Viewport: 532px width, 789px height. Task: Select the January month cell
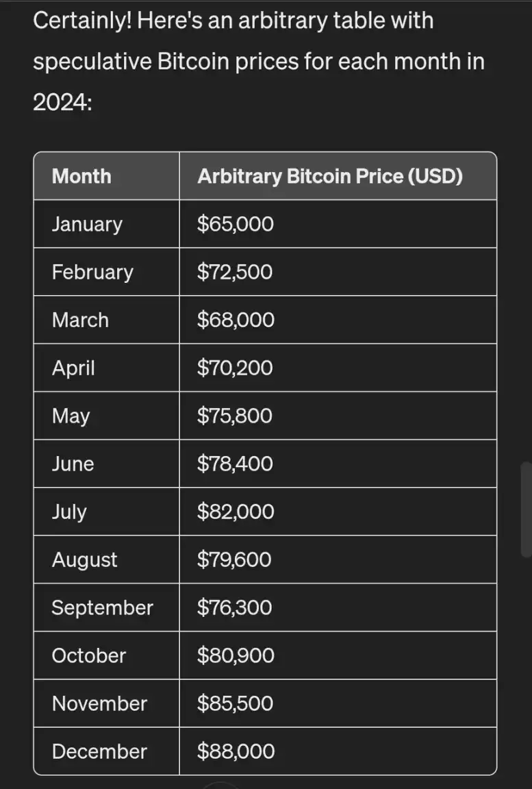(87, 224)
